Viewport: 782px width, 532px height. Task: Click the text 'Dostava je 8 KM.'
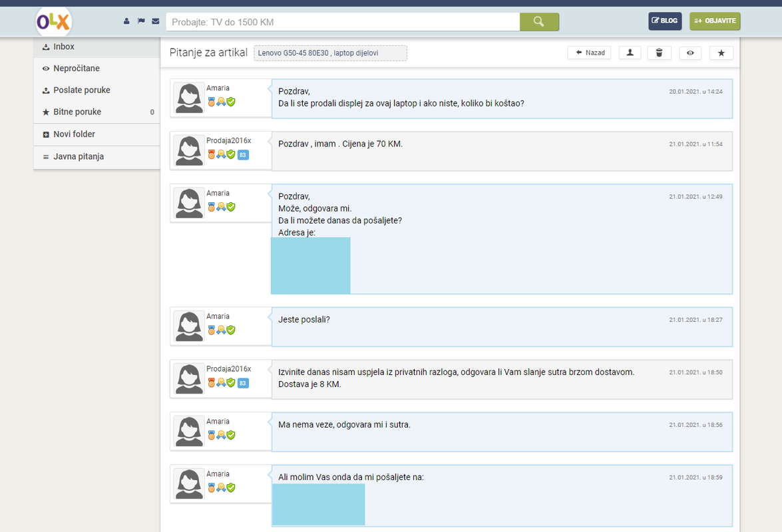[x=309, y=384]
